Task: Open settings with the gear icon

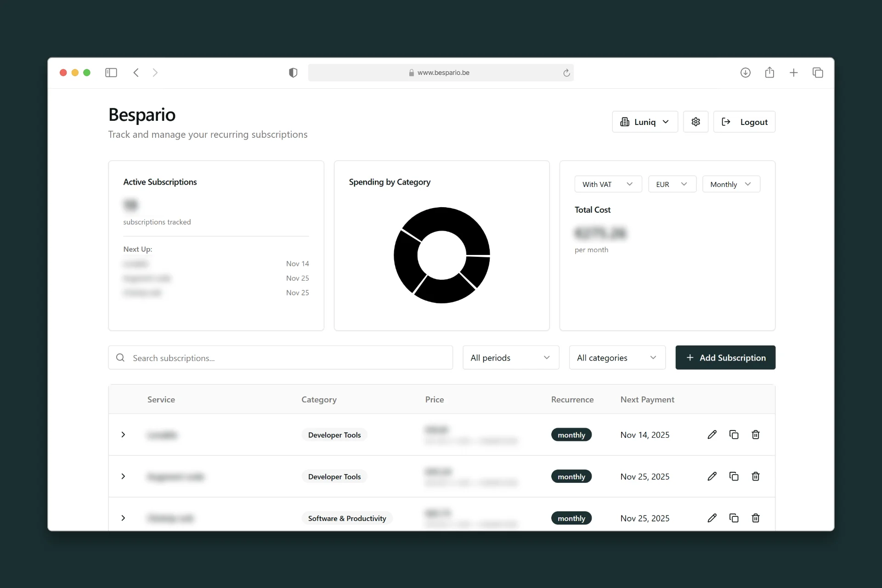Action: coord(695,122)
